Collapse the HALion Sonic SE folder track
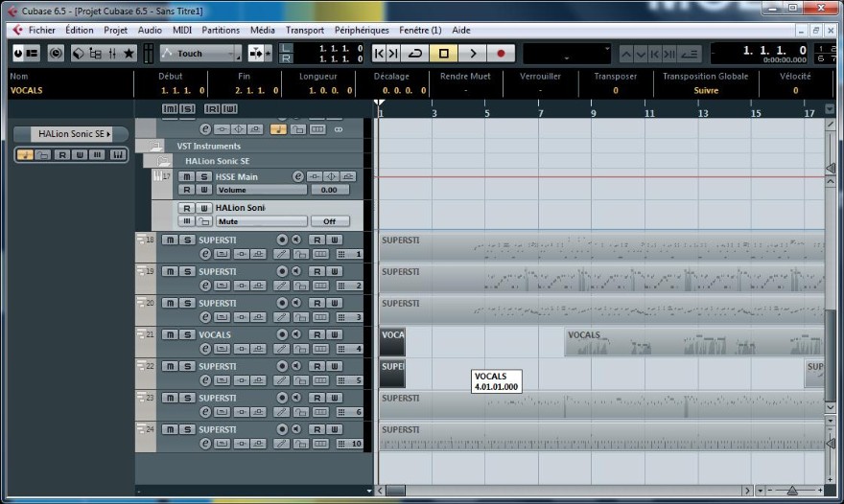Screen dimensions: 844x504 [163, 161]
